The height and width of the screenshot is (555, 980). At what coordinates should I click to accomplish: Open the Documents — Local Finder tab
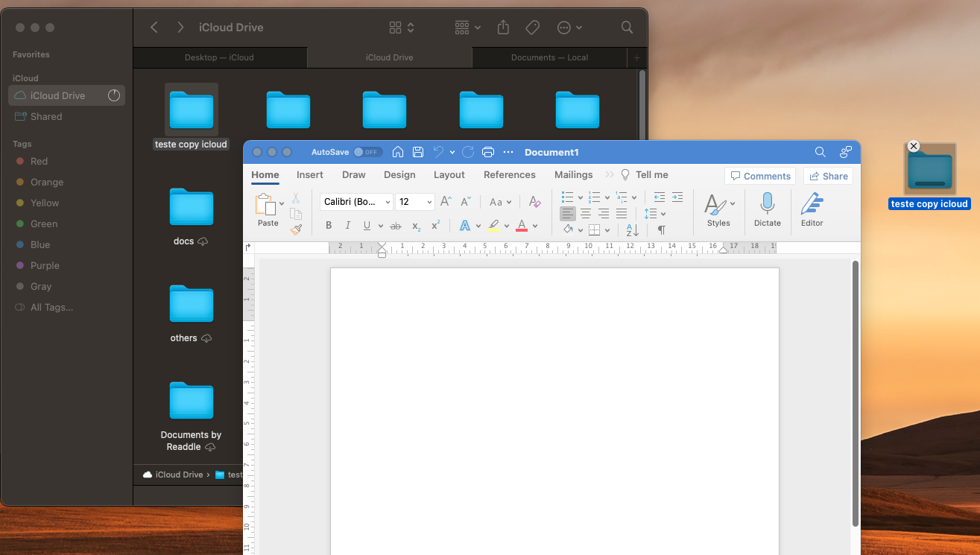(x=549, y=57)
